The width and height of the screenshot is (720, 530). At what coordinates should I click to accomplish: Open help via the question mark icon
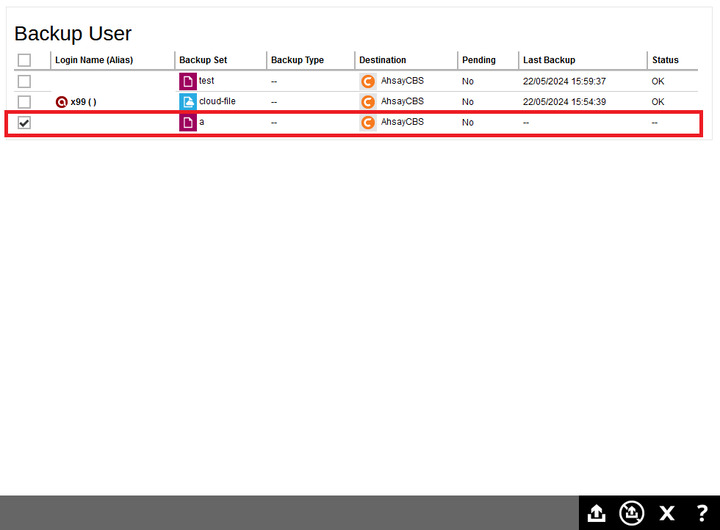[x=702, y=513]
